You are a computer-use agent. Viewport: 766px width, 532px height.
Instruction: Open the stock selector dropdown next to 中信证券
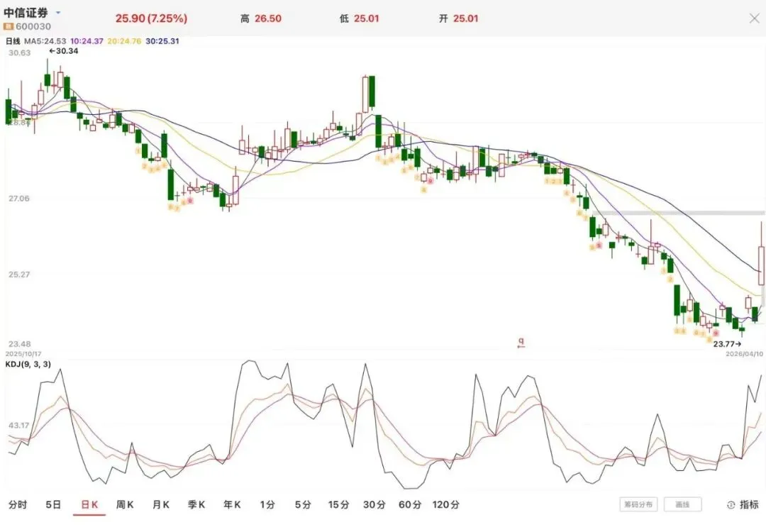coord(59,13)
